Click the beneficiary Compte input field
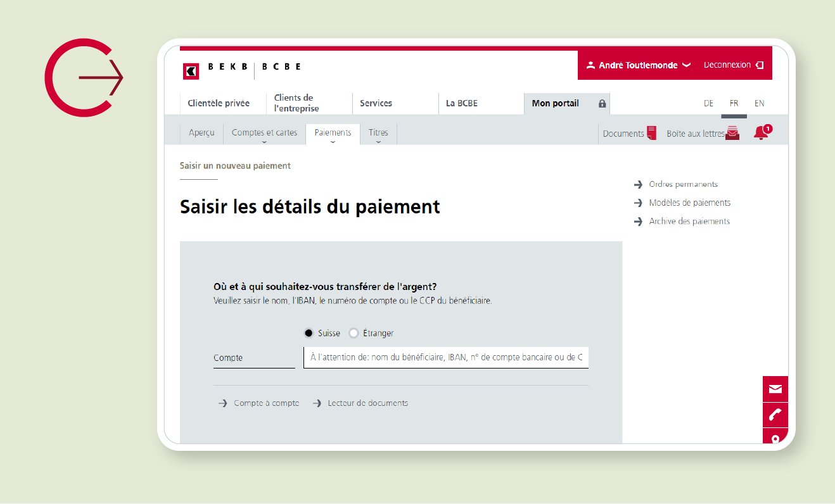Image resolution: width=835 pixels, height=504 pixels. pyautogui.click(x=446, y=357)
